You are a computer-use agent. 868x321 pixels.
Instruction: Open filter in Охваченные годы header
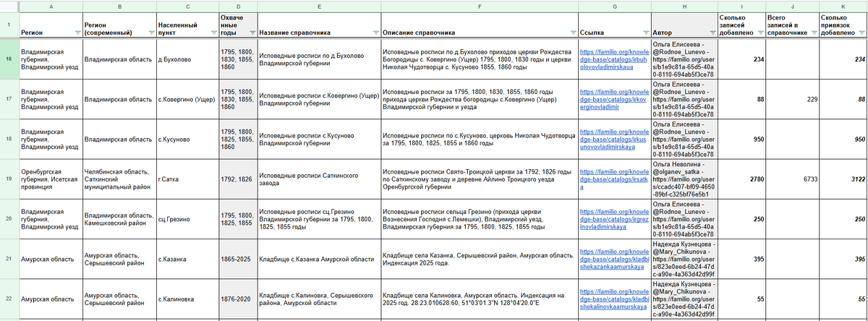pyautogui.click(x=252, y=33)
